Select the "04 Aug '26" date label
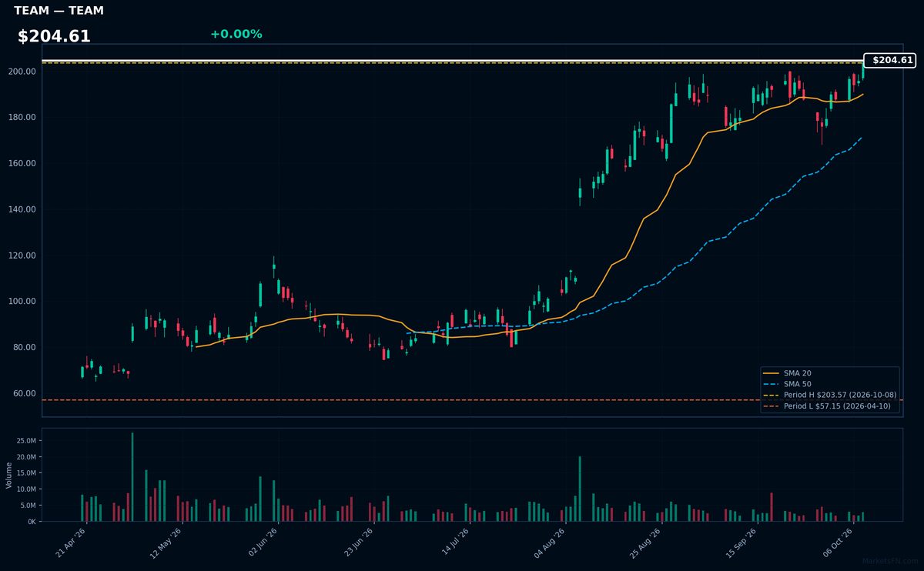924x571 pixels. click(549, 543)
